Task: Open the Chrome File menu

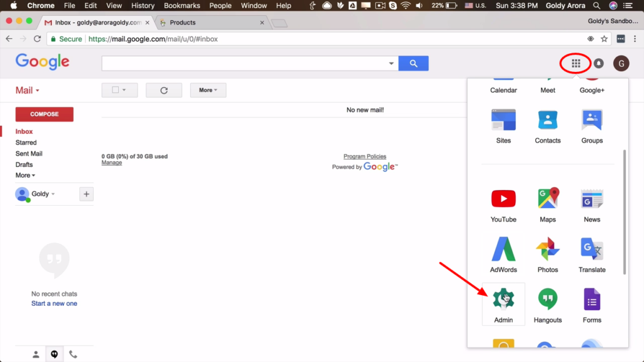Action: [69, 6]
